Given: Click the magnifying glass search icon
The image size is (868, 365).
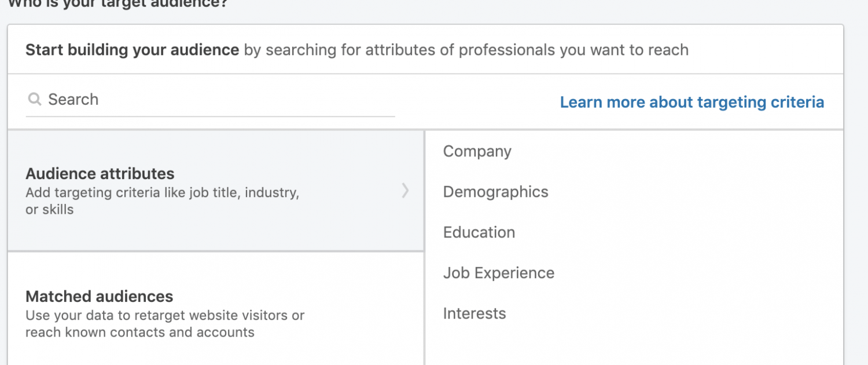Looking at the screenshot, I should 34,100.
